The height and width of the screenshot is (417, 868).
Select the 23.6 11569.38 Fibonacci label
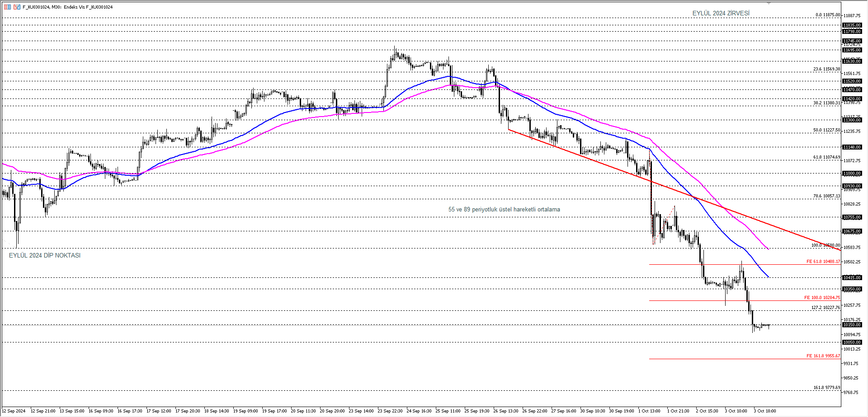coord(826,69)
